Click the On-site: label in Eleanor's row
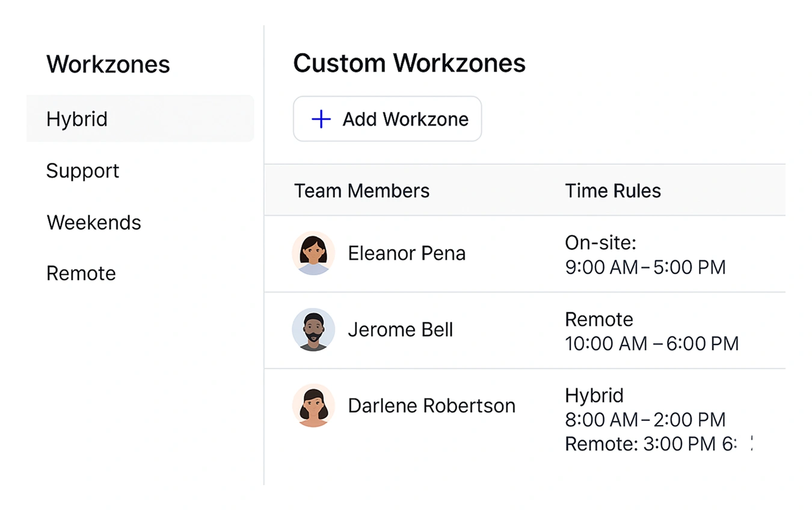The width and height of the screenshot is (812, 511). [600, 243]
